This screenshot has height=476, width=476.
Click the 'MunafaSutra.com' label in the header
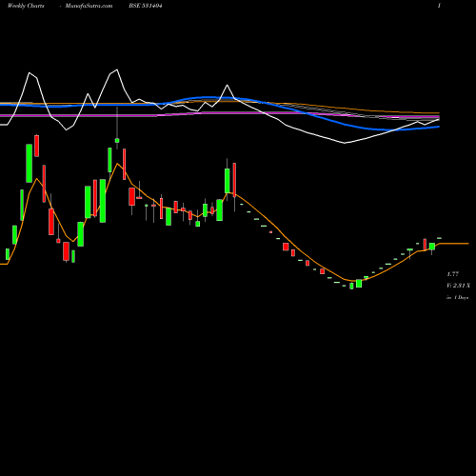click(89, 6)
